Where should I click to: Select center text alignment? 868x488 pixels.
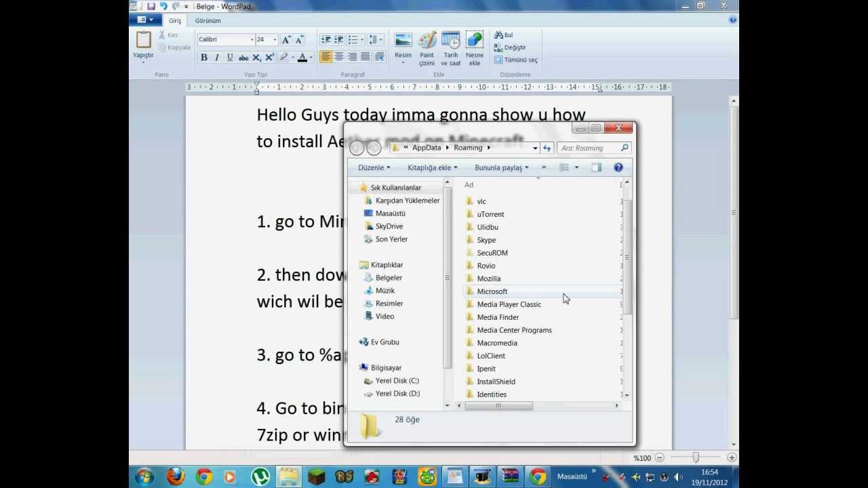pyautogui.click(x=339, y=57)
